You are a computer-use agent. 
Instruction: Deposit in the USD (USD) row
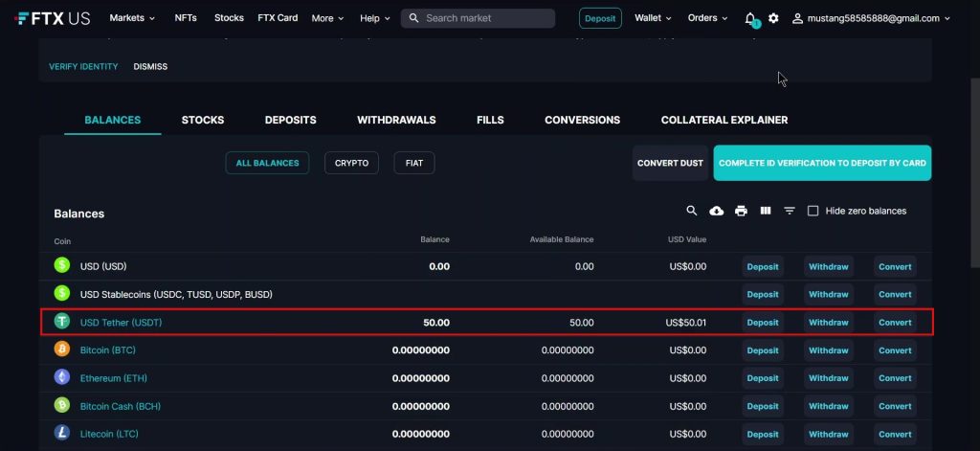[x=763, y=266]
